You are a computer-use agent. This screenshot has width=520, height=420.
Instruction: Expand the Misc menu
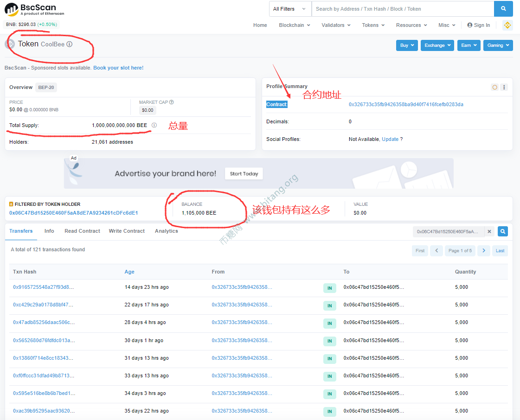(447, 25)
